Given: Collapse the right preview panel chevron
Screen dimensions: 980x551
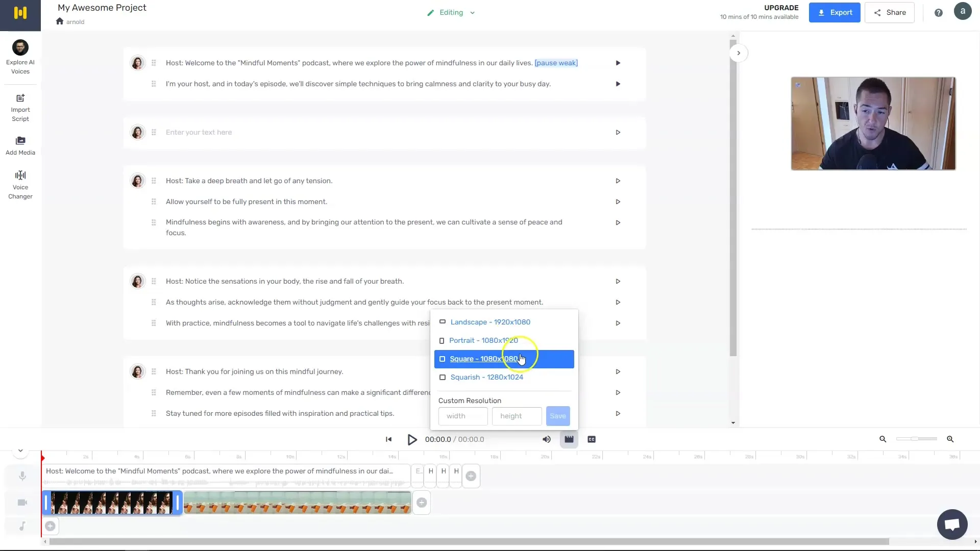Looking at the screenshot, I should click(738, 53).
